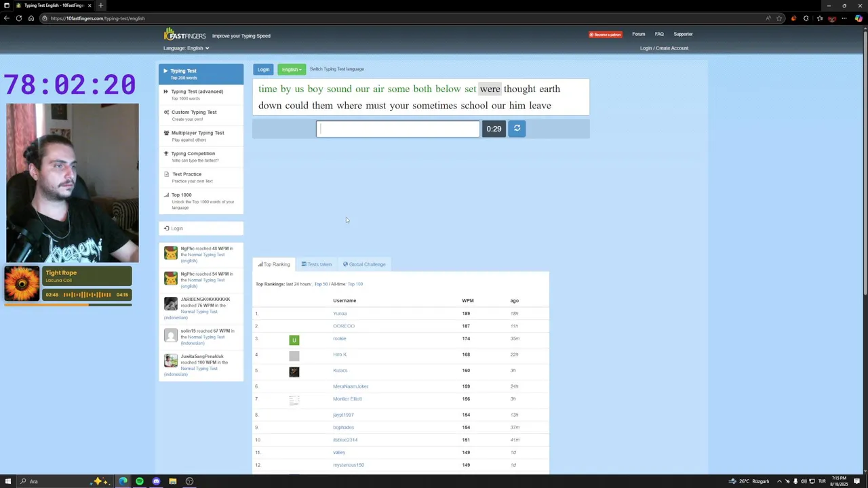Image resolution: width=868 pixels, height=488 pixels.
Task: Open Microsoft Edge from the taskbar
Action: [123, 481]
